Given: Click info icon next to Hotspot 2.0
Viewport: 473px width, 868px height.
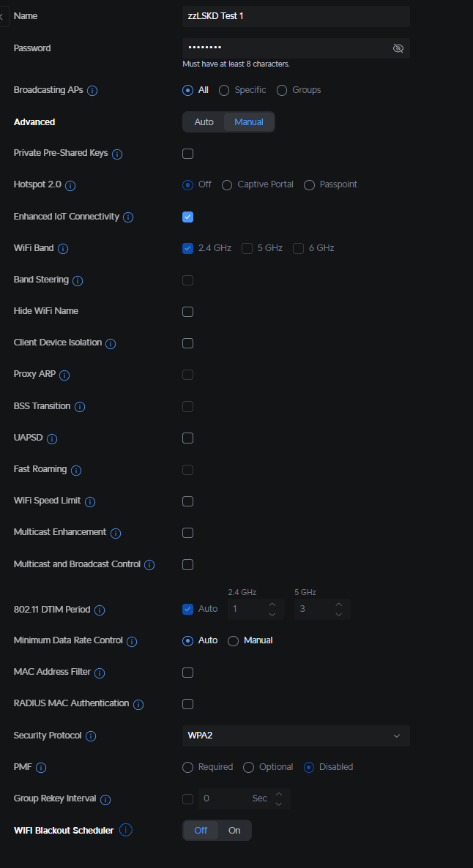Looking at the screenshot, I should click(x=70, y=186).
